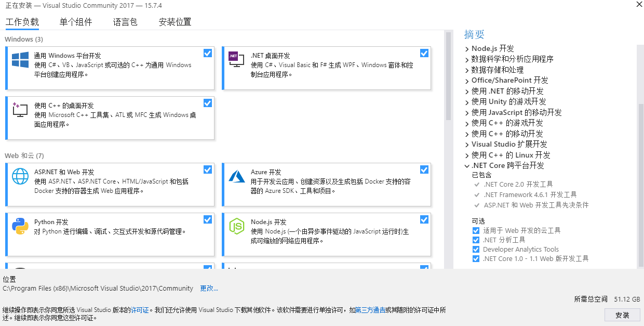The image size is (644, 326).
Task: Click the Azure development logo icon
Action: [237, 176]
